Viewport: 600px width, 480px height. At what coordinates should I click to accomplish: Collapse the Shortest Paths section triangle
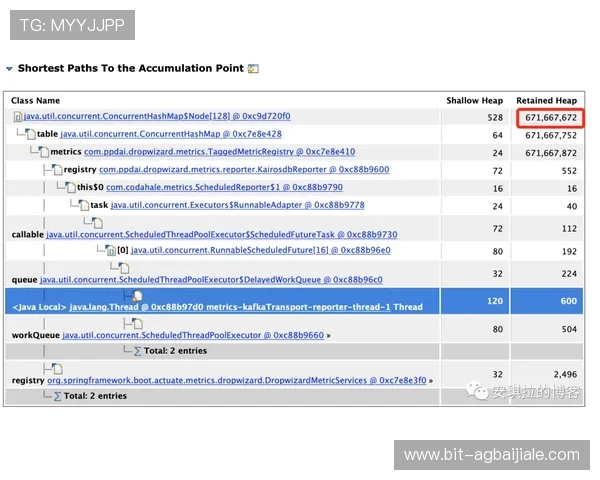coord(9,69)
